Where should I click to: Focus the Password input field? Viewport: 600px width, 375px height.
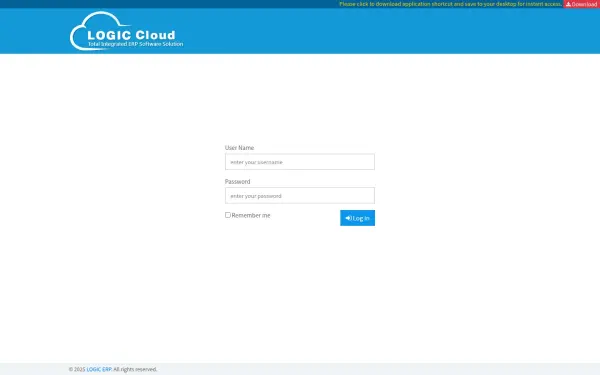[x=300, y=196]
